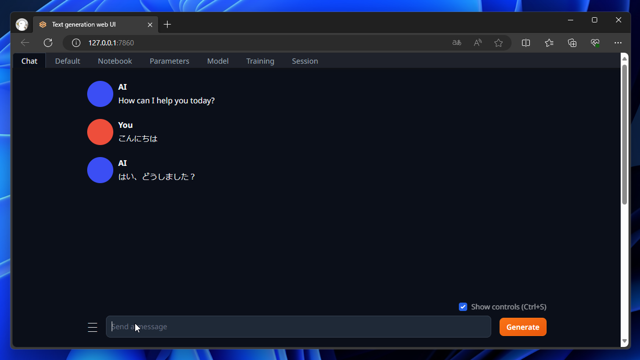Click the red You avatar circle

click(100, 132)
